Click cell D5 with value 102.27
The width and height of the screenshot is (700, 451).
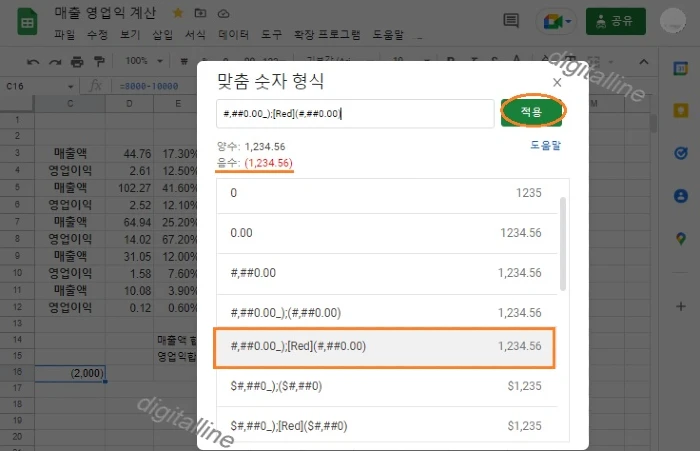click(129, 188)
